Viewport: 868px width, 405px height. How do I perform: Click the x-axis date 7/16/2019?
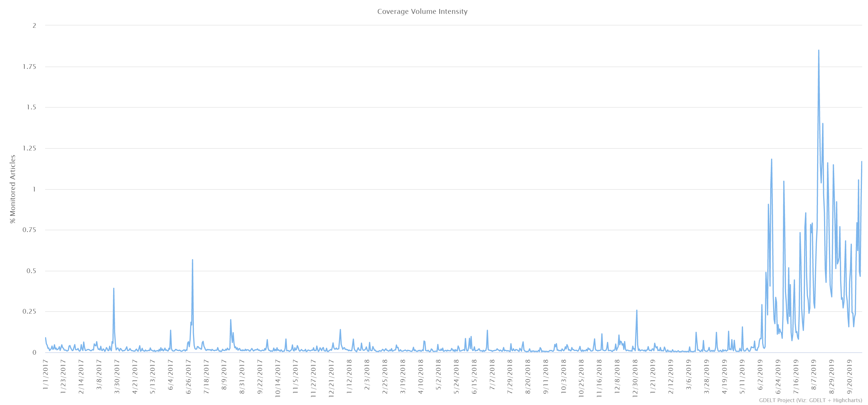796,376
